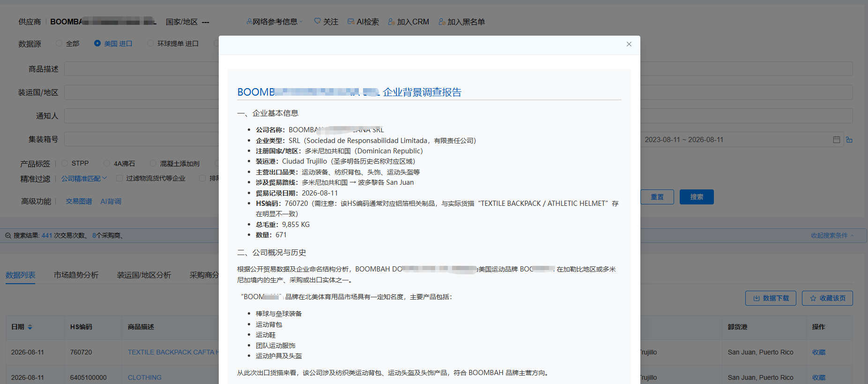Viewport: 868px width, 384px height.
Task: Close the company background report dialog
Action: pyautogui.click(x=629, y=44)
